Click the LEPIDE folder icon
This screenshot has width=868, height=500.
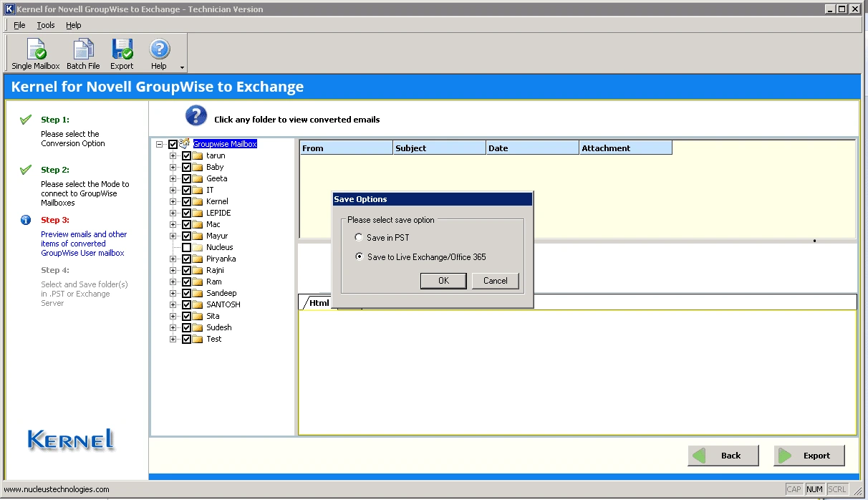(x=198, y=213)
